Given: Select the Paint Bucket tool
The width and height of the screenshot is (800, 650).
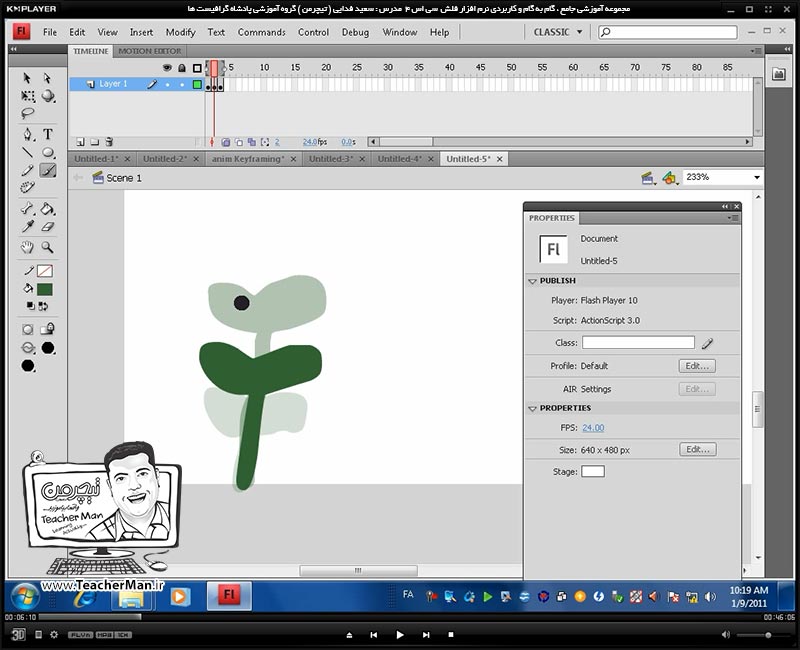Looking at the screenshot, I should tap(48, 209).
